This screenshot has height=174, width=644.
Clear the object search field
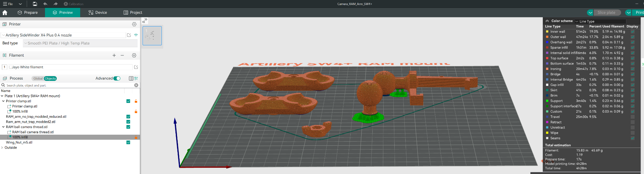pyautogui.click(x=136, y=85)
